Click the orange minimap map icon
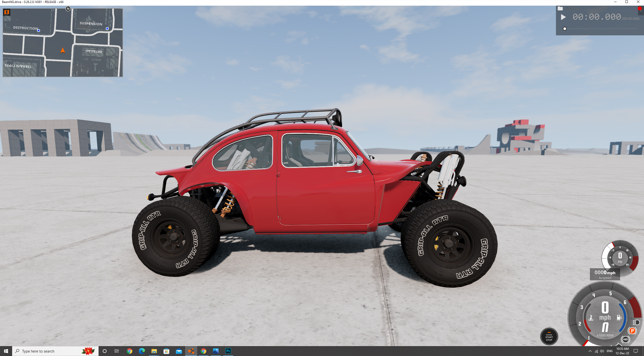This screenshot has height=356, width=644. click(7, 12)
